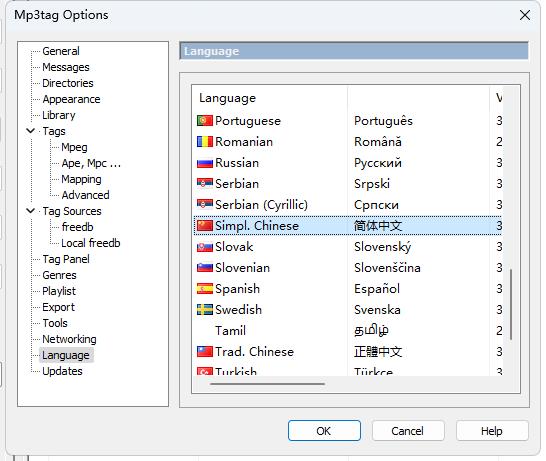Viewport: 546px width, 461px height.
Task: Click the horizontal scrollbar under the language list
Action: (x=267, y=384)
